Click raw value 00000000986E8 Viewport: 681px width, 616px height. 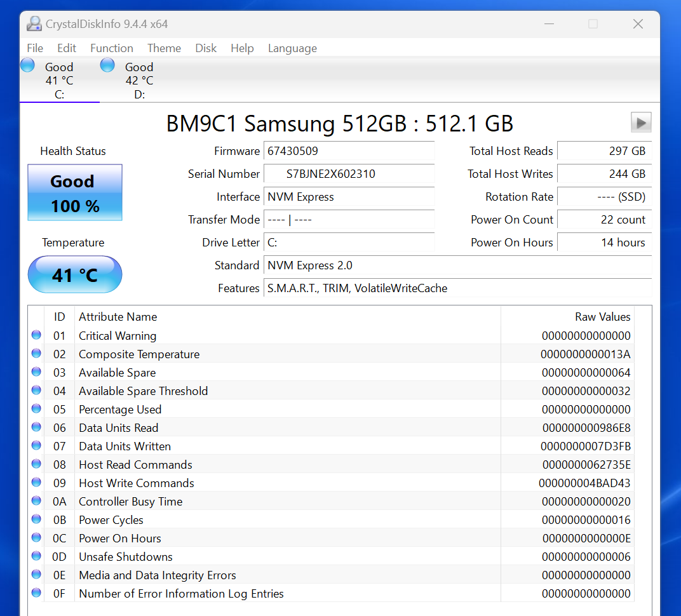tap(586, 428)
